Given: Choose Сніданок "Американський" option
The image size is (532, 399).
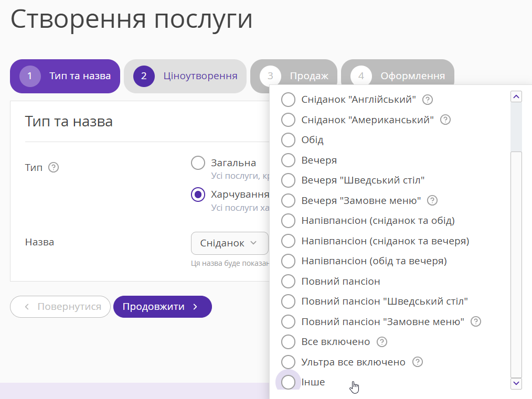Looking at the screenshot, I should coord(288,120).
